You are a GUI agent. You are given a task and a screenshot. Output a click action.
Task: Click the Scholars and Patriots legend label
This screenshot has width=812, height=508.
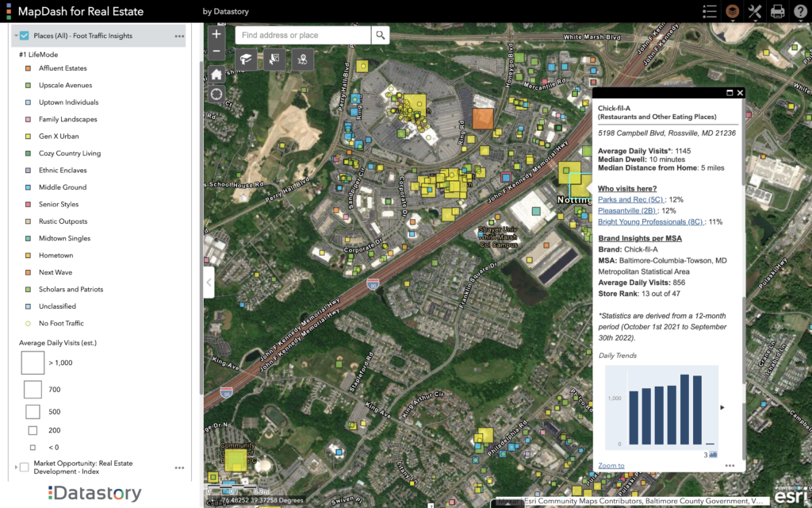click(x=71, y=289)
